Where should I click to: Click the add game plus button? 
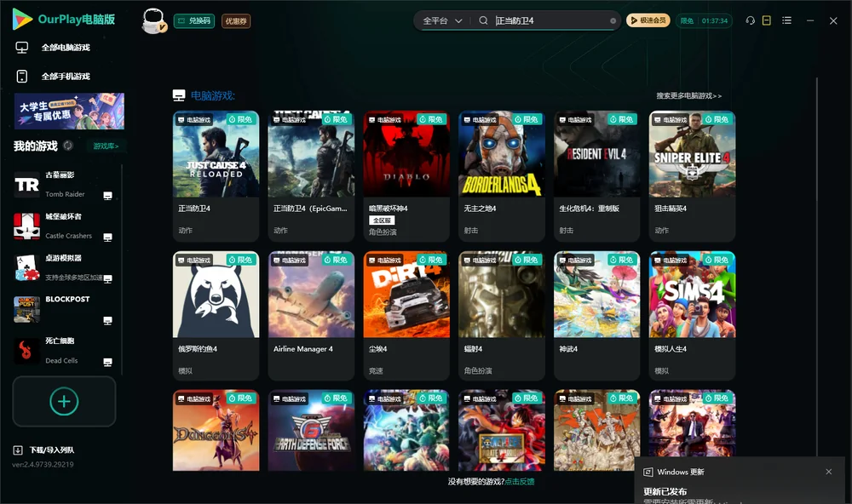64,401
